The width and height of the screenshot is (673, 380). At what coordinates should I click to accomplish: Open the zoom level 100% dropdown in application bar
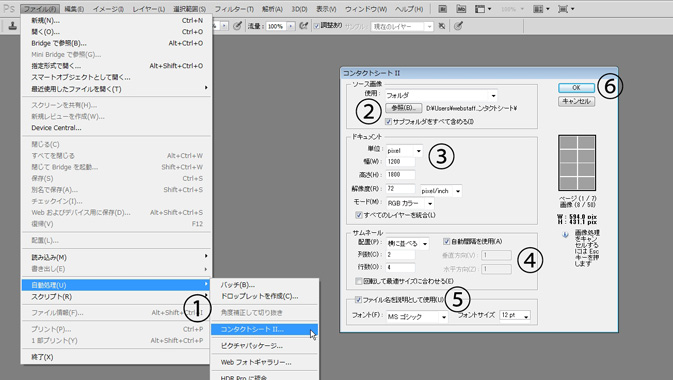pyautogui.click(x=512, y=9)
